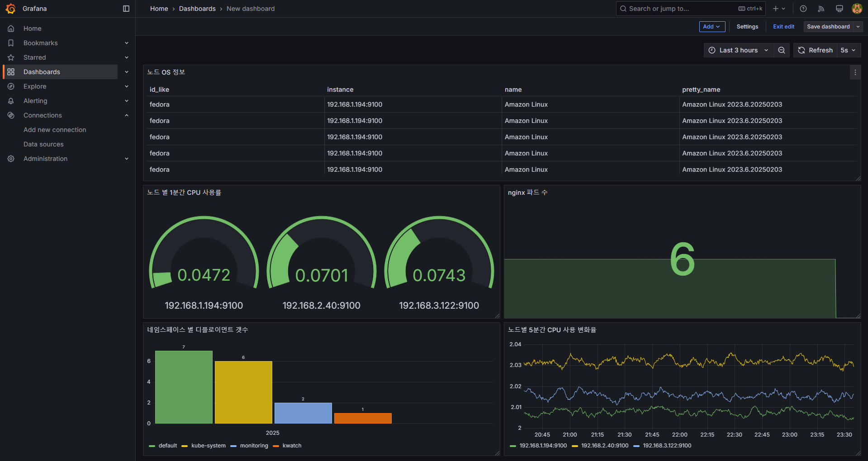Screen dimensions: 868x461
Task: Expand the Starred section chevron
Action: [x=127, y=57]
